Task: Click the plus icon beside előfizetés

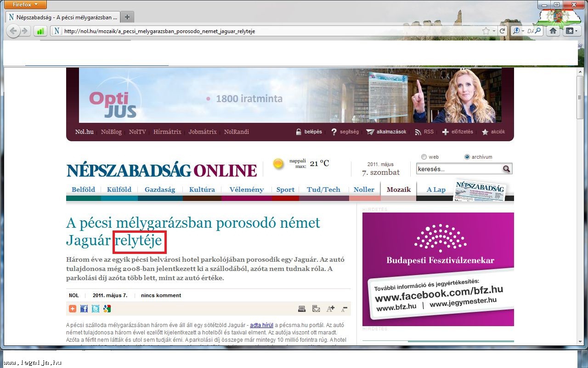Action: [x=445, y=132]
